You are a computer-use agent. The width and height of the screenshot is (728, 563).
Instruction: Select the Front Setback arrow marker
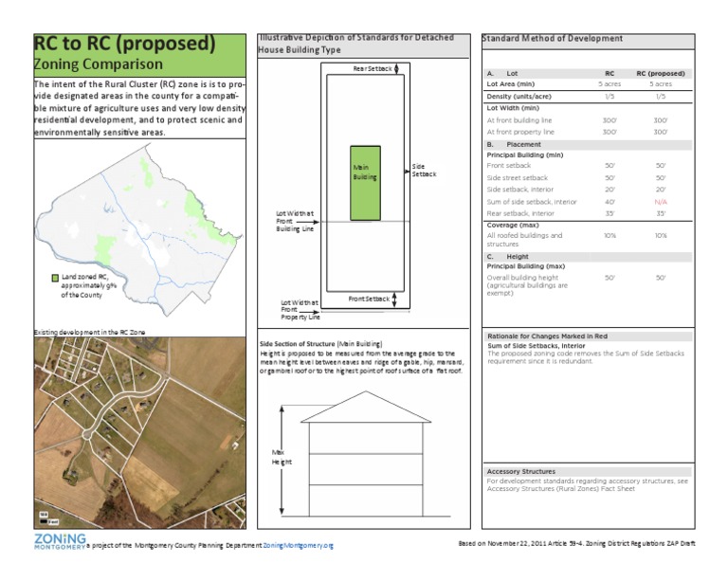pyautogui.click(x=394, y=300)
